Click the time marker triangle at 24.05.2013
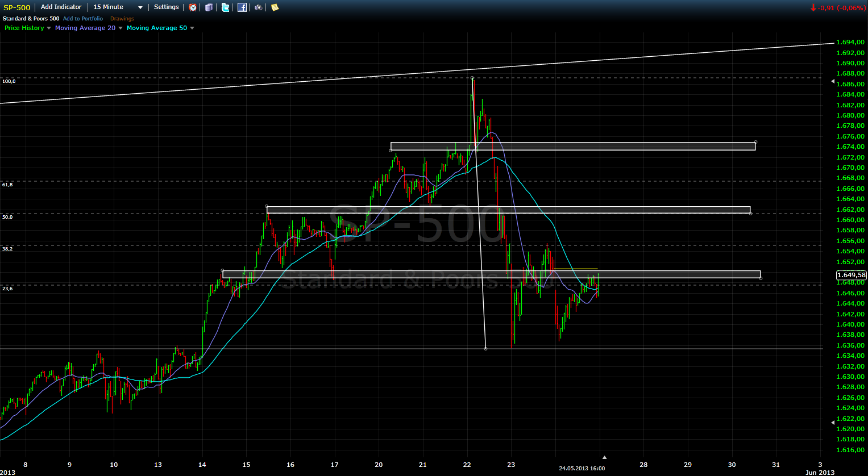 pyautogui.click(x=604, y=457)
